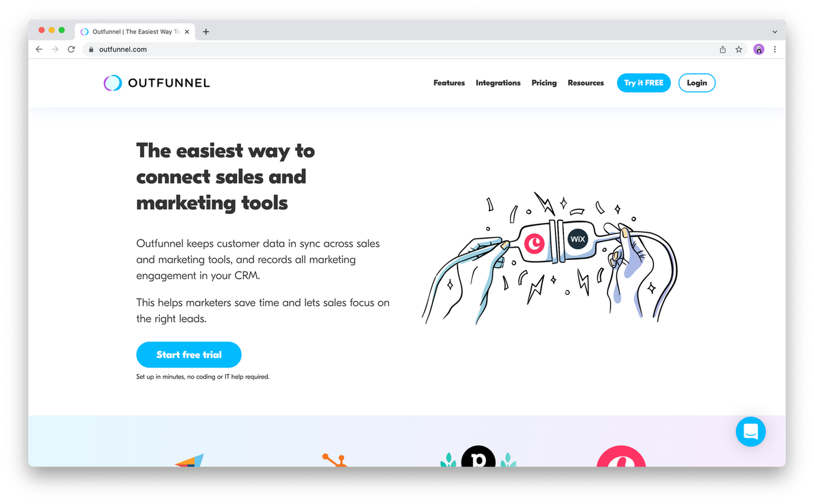
Task: Open the Integrations menu
Action: point(498,83)
